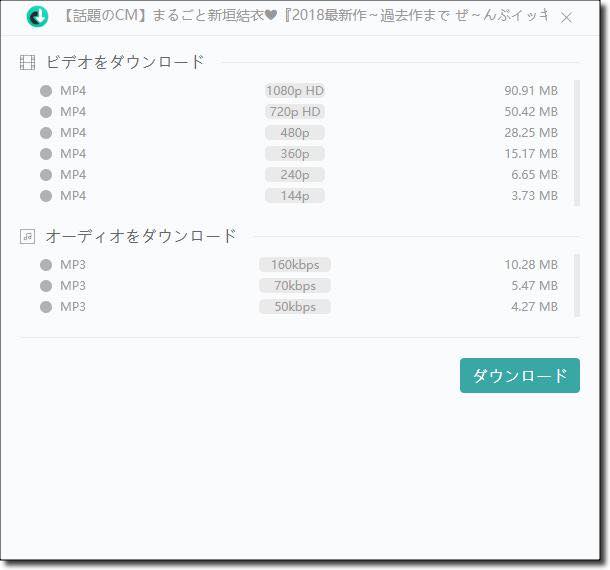Image resolution: width=610 pixels, height=570 pixels.
Task: Select the MP3 50kbps radio button
Action: point(46,307)
